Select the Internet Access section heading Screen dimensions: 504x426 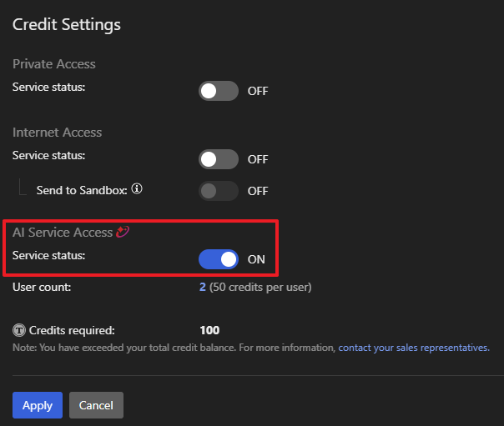click(57, 133)
